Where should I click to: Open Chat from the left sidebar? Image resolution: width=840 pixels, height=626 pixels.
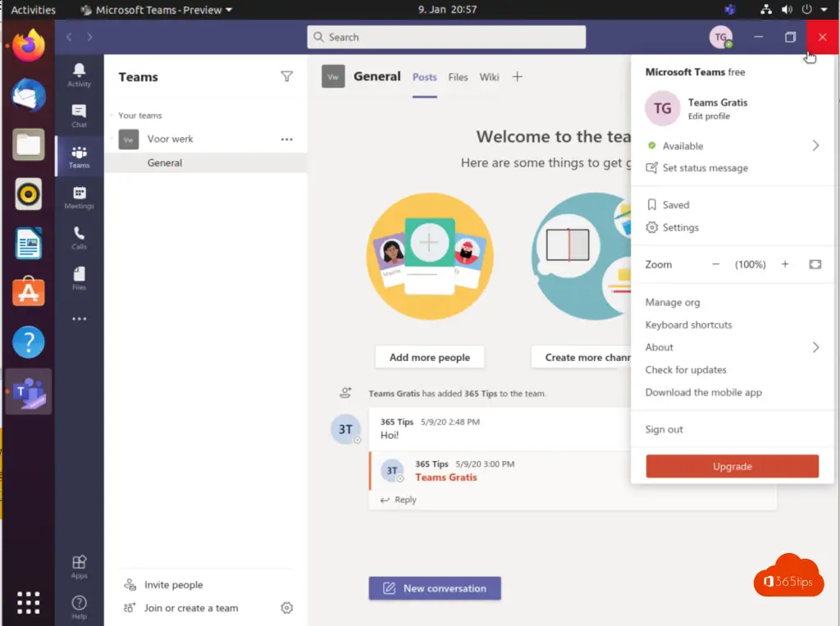click(x=79, y=115)
